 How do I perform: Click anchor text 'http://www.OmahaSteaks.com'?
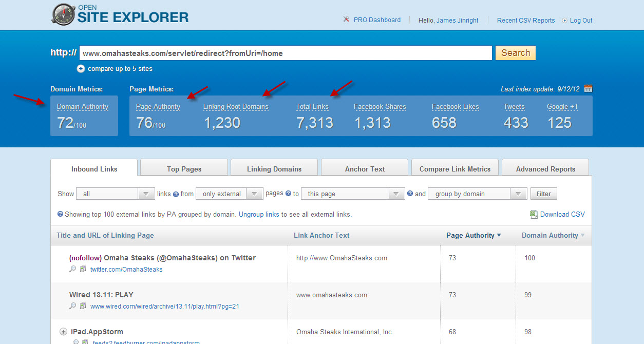point(342,258)
